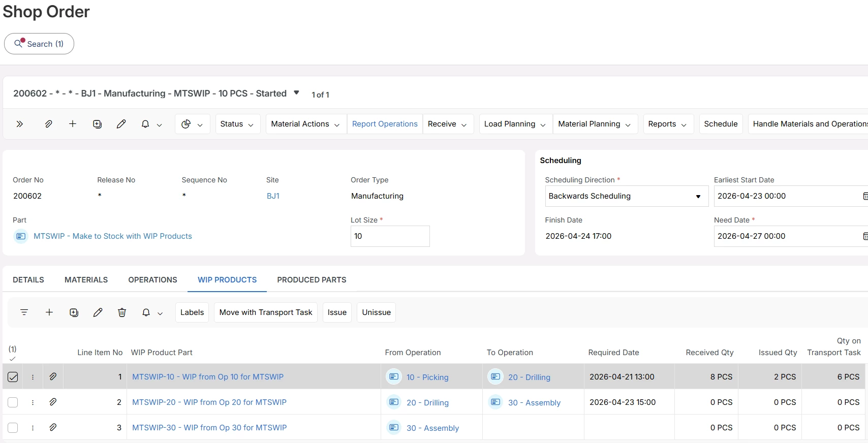The image size is (868, 443).
Task: Open the Load Planning menu
Action: [515, 124]
